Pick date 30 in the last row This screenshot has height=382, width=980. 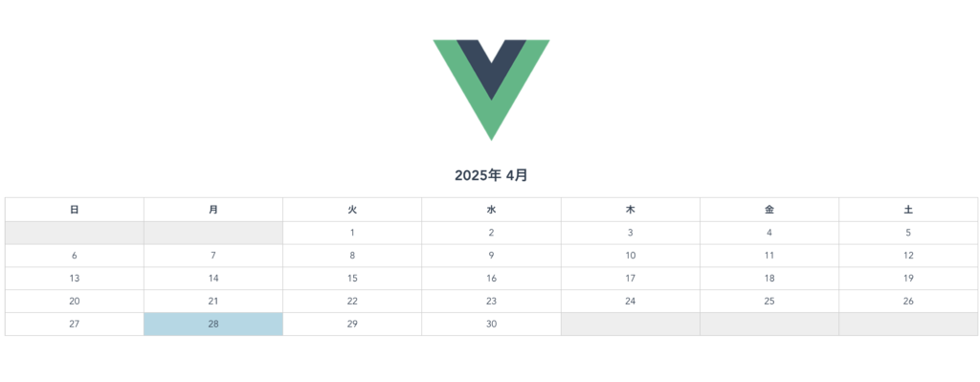pos(491,324)
